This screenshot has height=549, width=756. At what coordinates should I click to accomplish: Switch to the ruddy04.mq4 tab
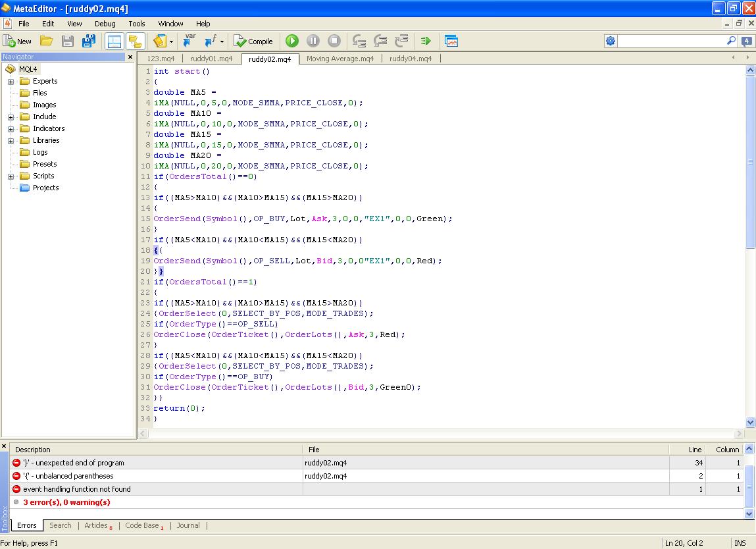[411, 59]
